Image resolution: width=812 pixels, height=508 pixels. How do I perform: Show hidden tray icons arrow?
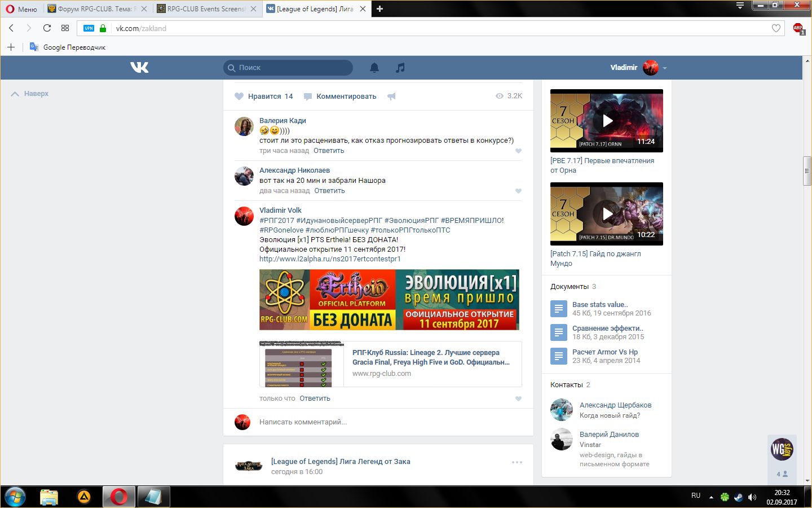click(x=711, y=497)
